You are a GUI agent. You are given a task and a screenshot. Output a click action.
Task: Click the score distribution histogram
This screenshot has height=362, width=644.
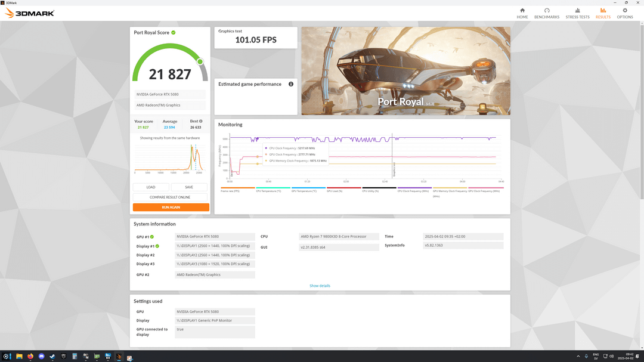point(169,158)
